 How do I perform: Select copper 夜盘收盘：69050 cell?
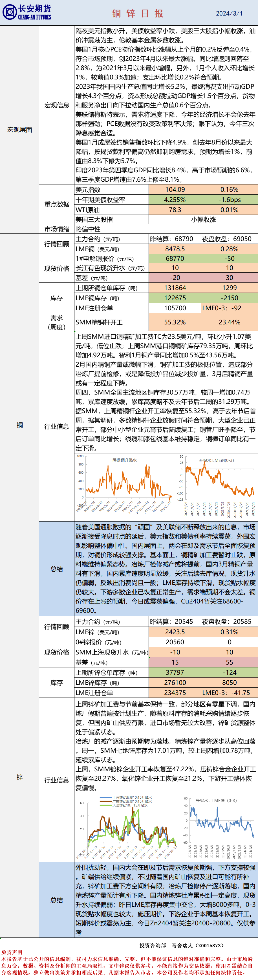[x=230, y=239]
